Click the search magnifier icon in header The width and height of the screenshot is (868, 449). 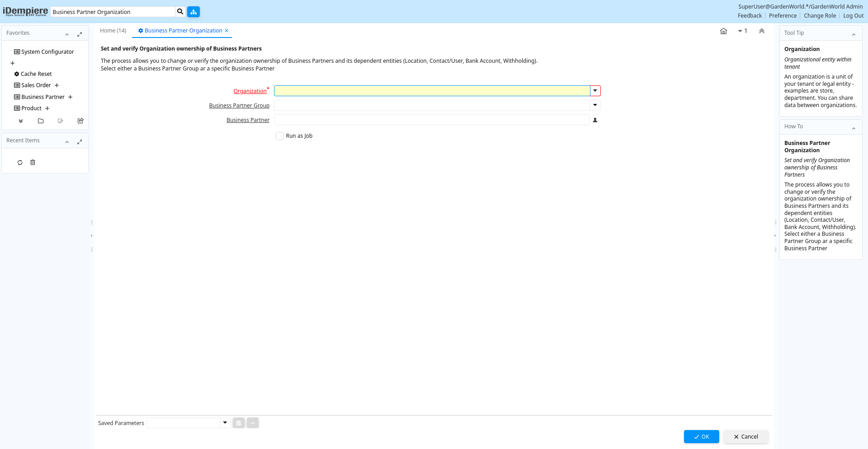click(180, 12)
